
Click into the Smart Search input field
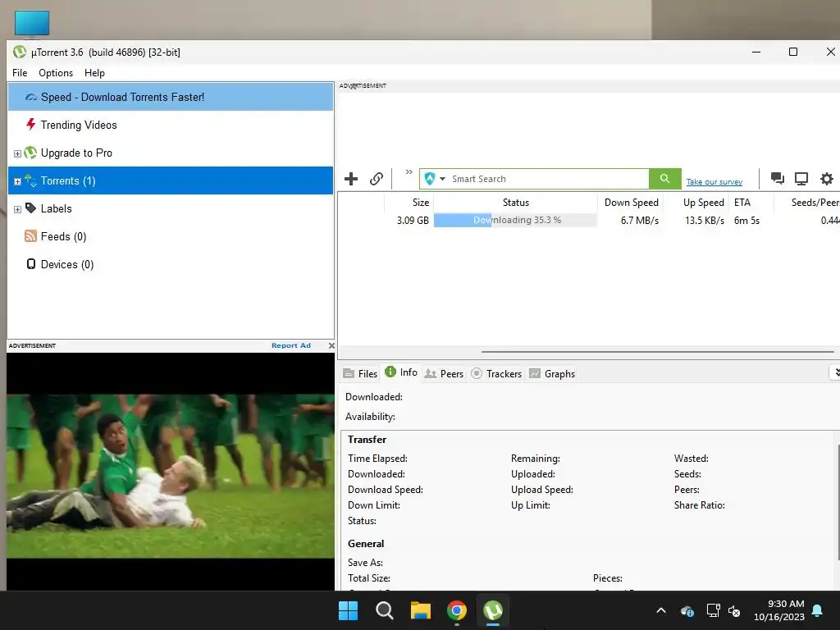point(547,179)
